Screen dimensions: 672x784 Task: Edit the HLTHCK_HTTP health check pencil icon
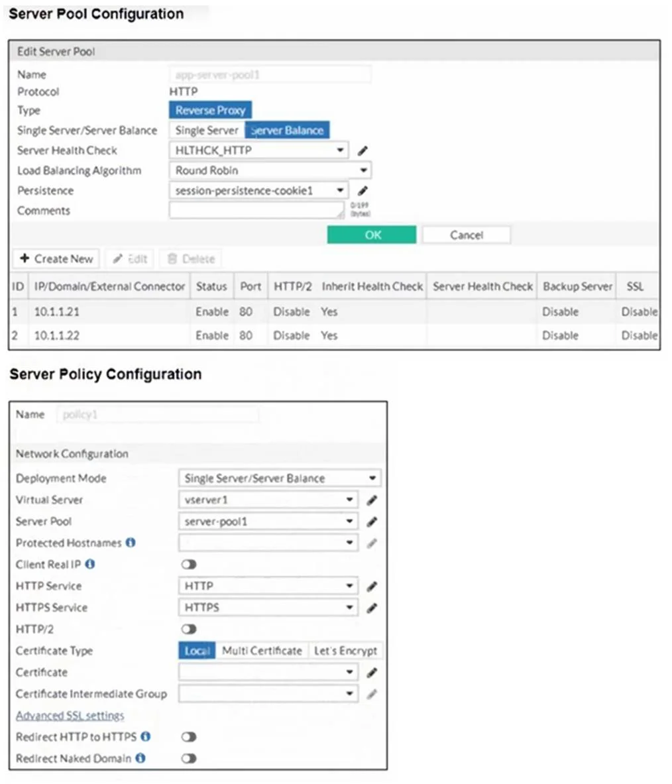click(x=363, y=150)
